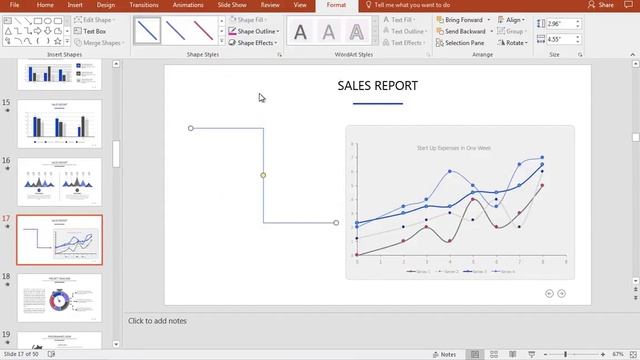Viewport: 640px width, 360px height.
Task: Select the down arrow shape in gallery
Action: [48, 31]
